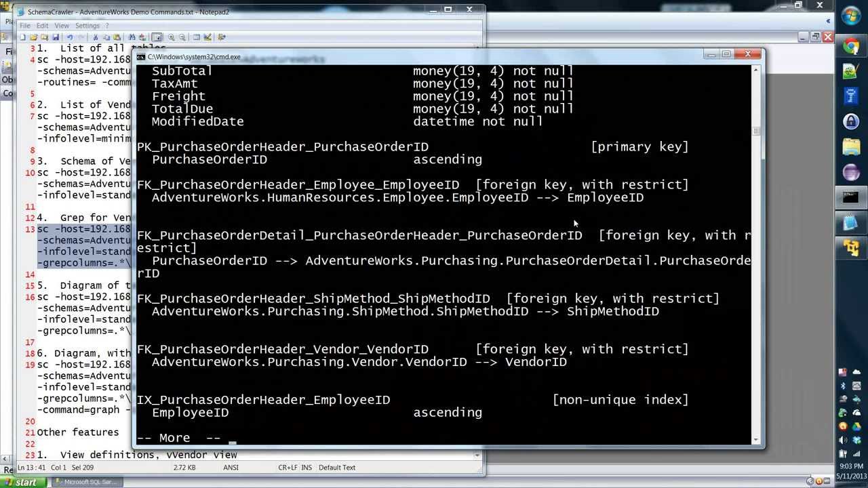This screenshot has height=488, width=868.
Task: Click '[primary key]' text in cmd window
Action: (639, 146)
